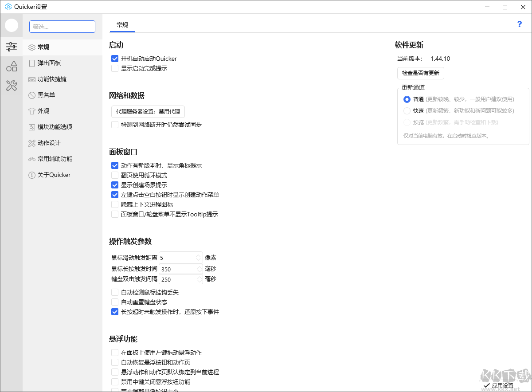Enable 翻页使用循环模式 checkbox

coord(115,175)
